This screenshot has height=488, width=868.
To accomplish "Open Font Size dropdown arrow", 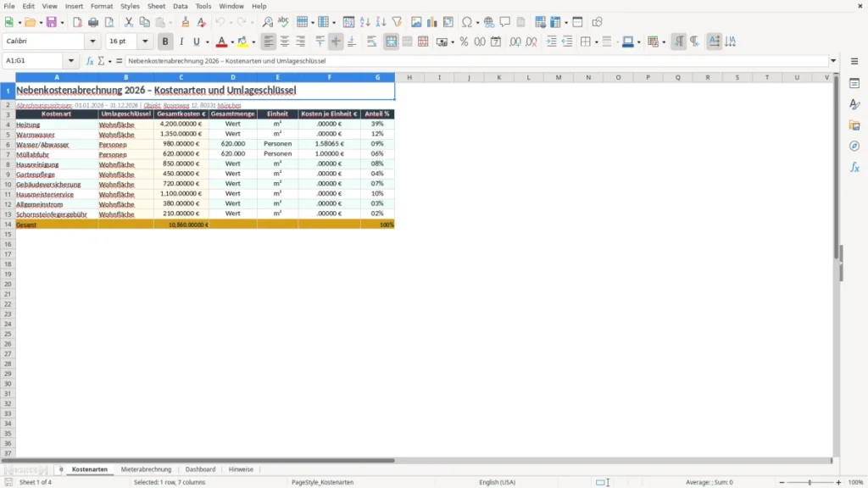I will point(145,41).
